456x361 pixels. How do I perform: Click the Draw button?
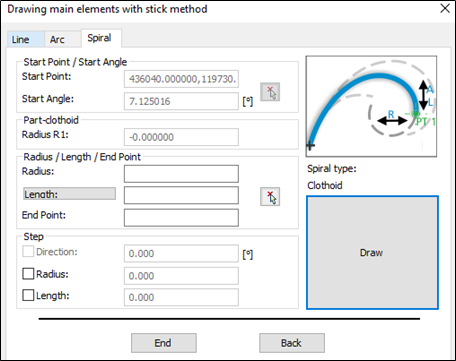click(372, 253)
